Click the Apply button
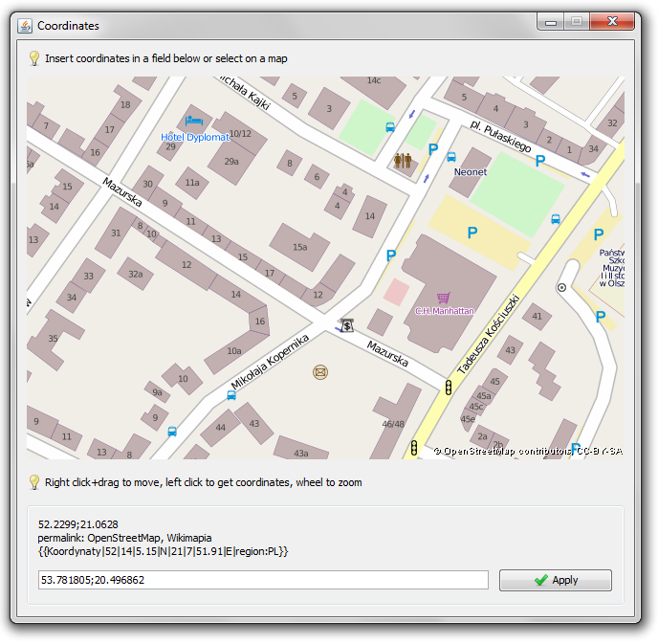 click(555, 580)
